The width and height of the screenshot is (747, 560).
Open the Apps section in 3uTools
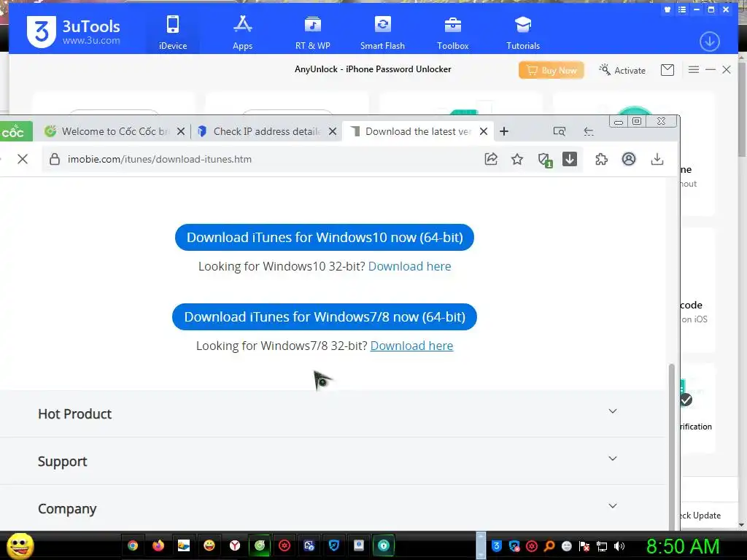coord(242,32)
